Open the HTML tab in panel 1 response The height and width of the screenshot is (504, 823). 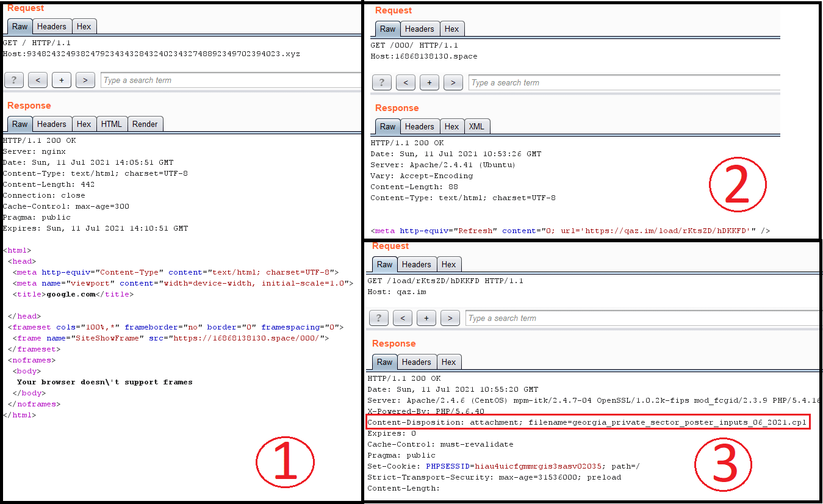pyautogui.click(x=112, y=124)
